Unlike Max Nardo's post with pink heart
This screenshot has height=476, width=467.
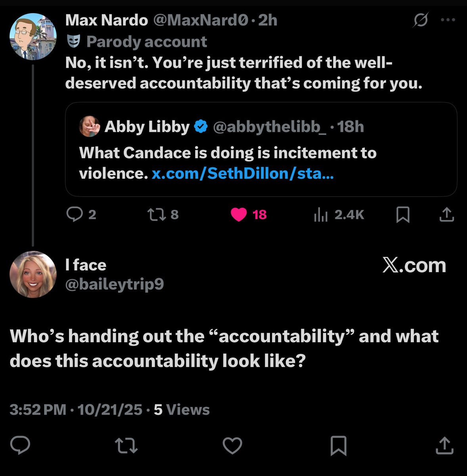239,215
